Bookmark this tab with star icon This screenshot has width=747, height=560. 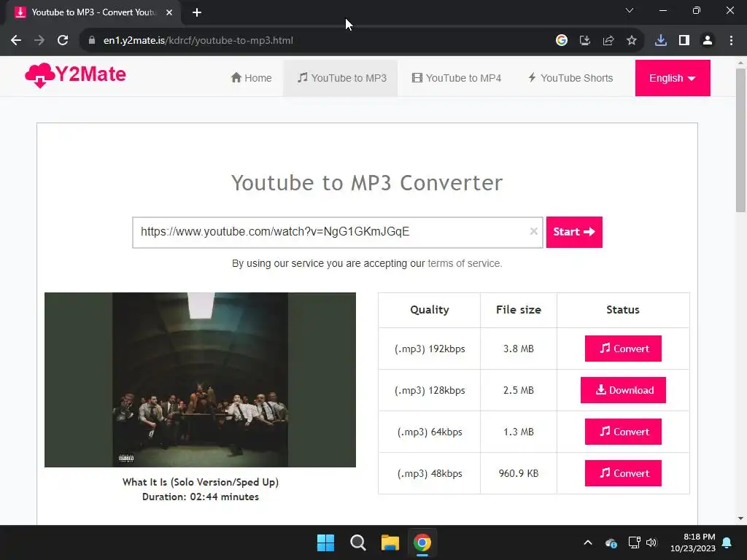(x=632, y=41)
